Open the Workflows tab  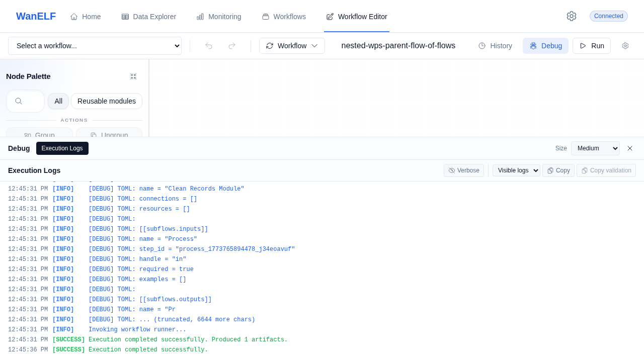(284, 17)
